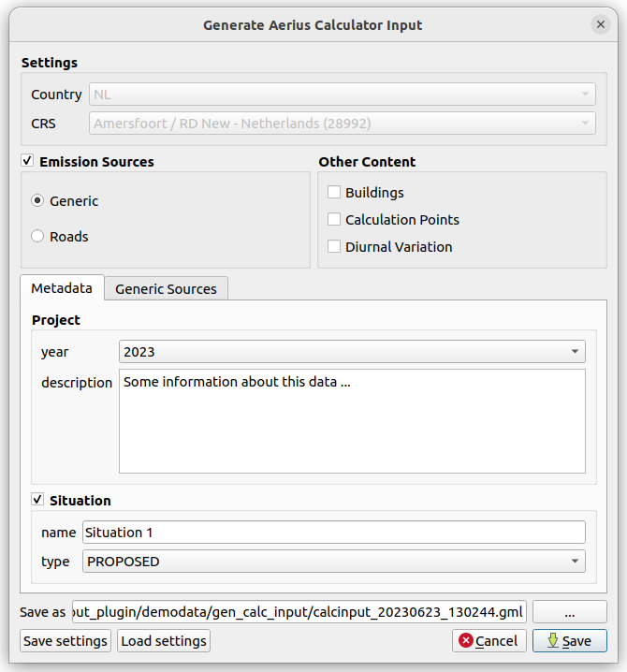Expand the situation type PROPOSED dropdown
Image resolution: width=627 pixels, height=672 pixels.
333,562
